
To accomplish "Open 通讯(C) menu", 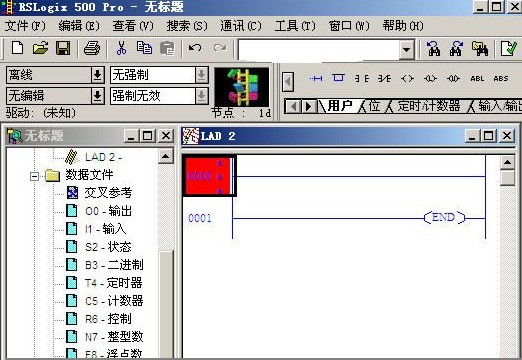I will (241, 26).
